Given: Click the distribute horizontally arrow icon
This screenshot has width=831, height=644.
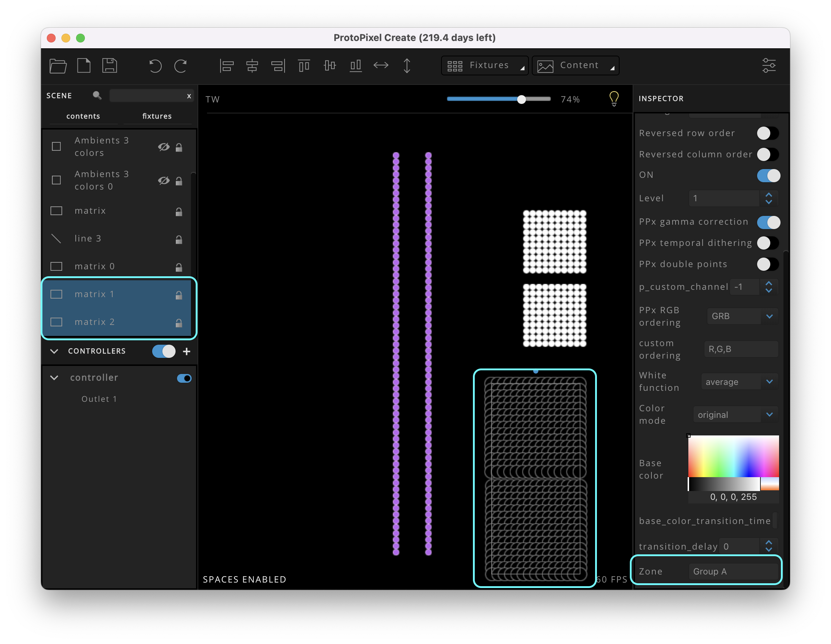Looking at the screenshot, I should click(381, 65).
